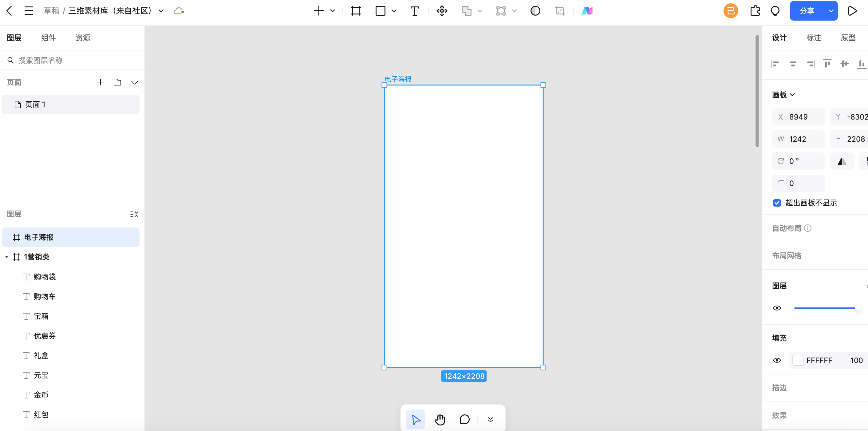Click the 搜索图层名称 search field

[x=72, y=60]
